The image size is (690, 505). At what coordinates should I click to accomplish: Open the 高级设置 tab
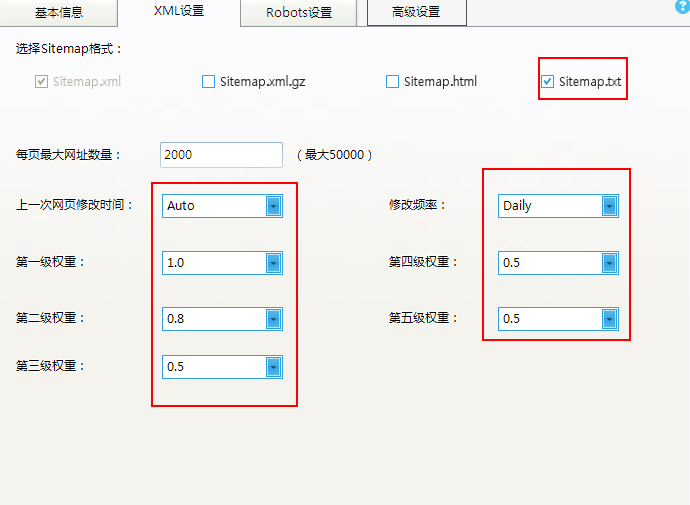click(x=415, y=13)
